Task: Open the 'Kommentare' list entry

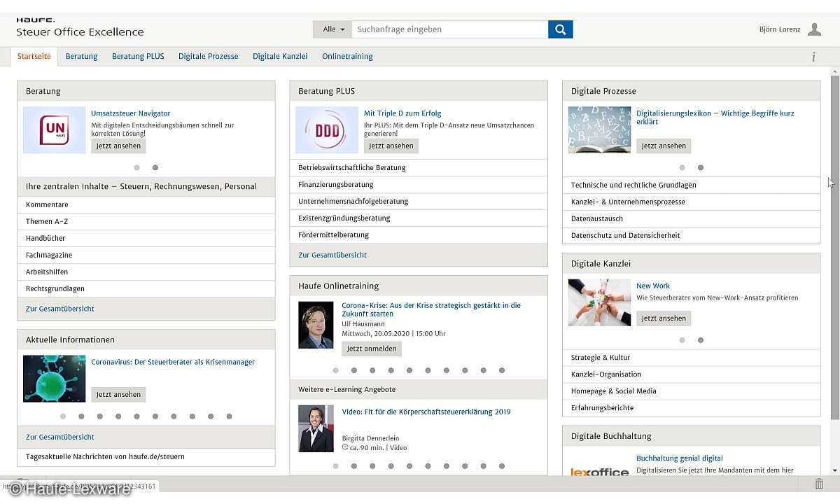Action: pos(146,205)
